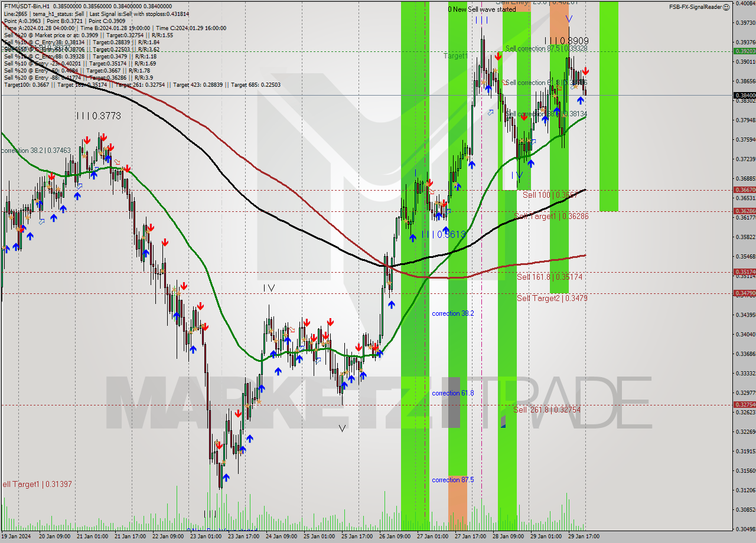This screenshot has height=543, width=756.
Task: Click the 'Target100: 0.3667' targets summary line
Action: coord(142,85)
